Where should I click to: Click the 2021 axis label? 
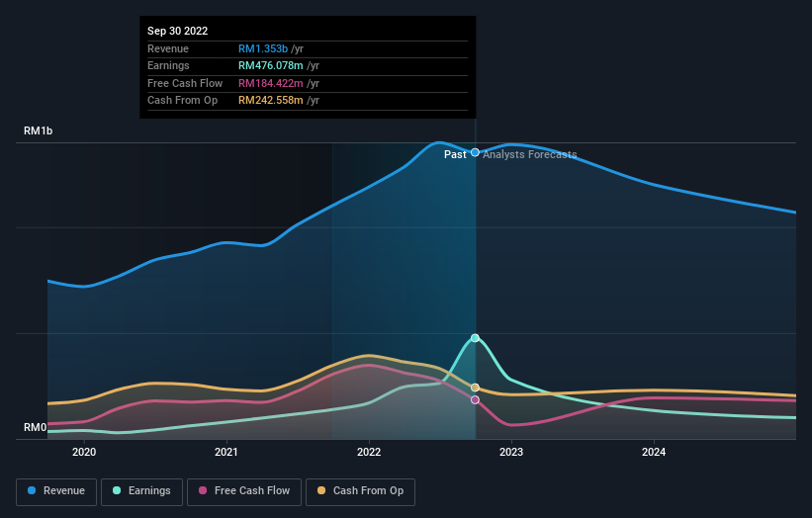[x=226, y=452]
